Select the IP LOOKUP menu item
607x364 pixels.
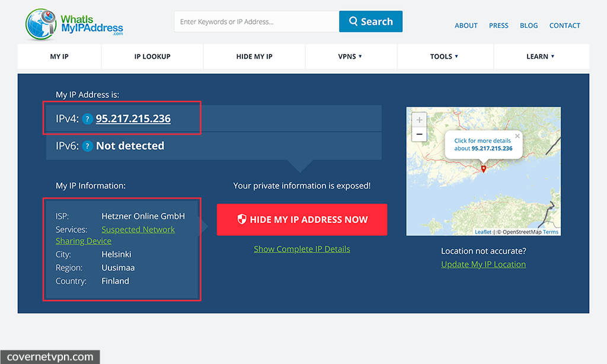[x=152, y=56]
